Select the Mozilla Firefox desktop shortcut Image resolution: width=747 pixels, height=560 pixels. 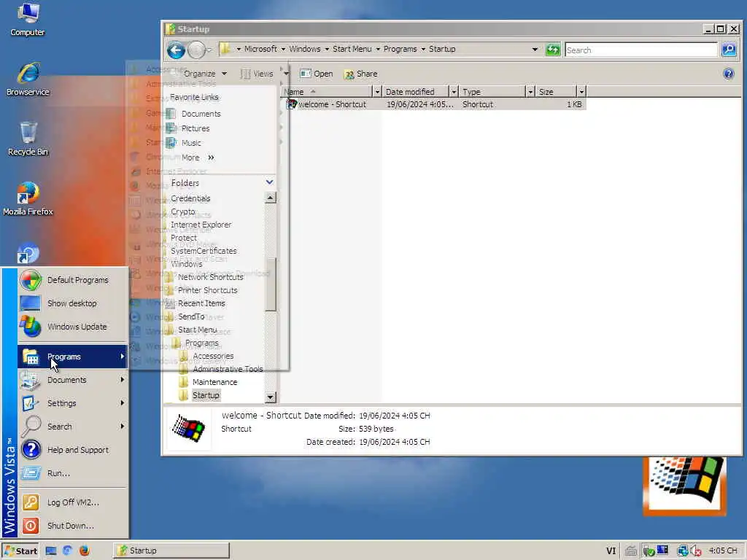click(28, 198)
